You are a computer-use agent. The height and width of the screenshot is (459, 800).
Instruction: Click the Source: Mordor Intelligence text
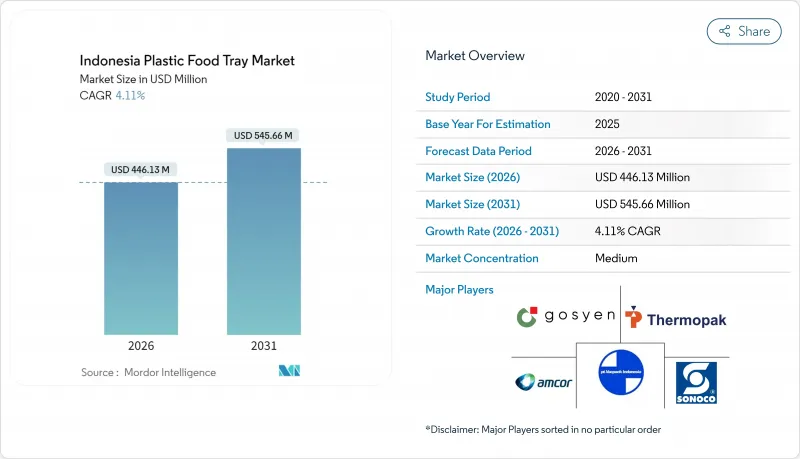pyautogui.click(x=148, y=372)
